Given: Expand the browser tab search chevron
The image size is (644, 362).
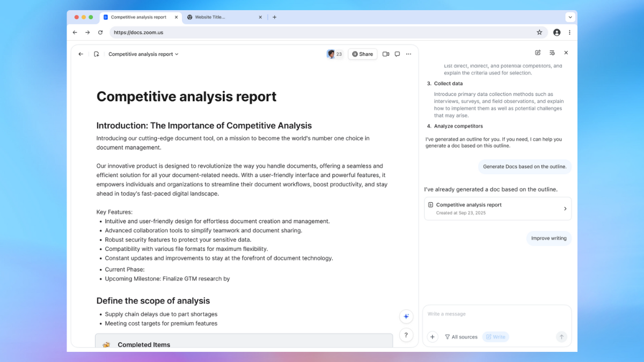Looking at the screenshot, I should click(x=570, y=17).
